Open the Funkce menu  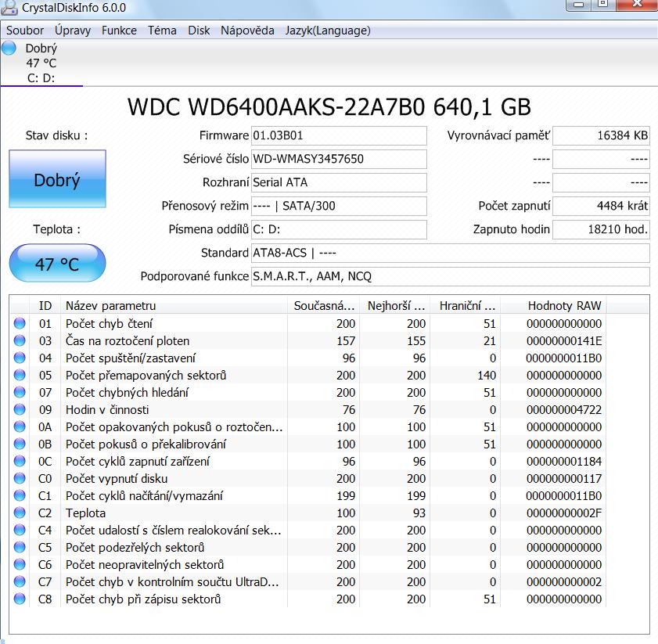[119, 31]
